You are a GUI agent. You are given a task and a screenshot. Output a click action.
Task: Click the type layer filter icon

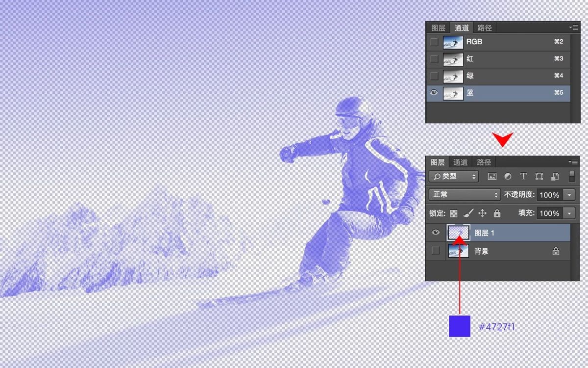point(523,177)
